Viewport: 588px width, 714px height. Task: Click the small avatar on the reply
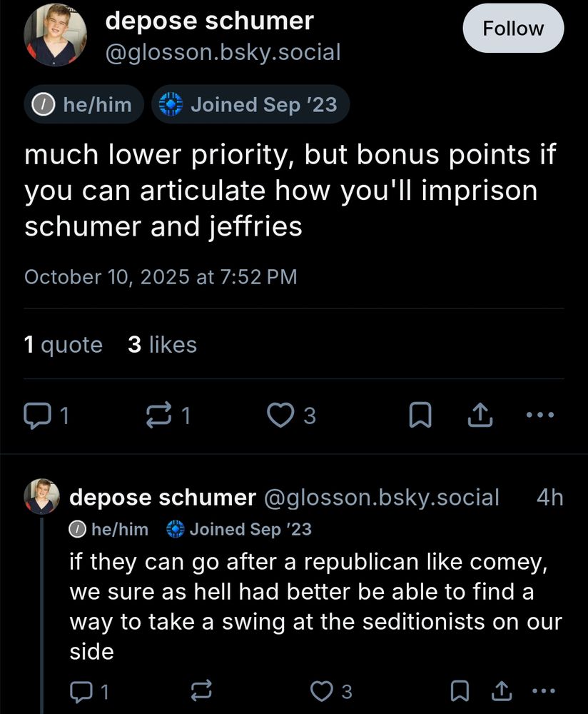coord(42,497)
